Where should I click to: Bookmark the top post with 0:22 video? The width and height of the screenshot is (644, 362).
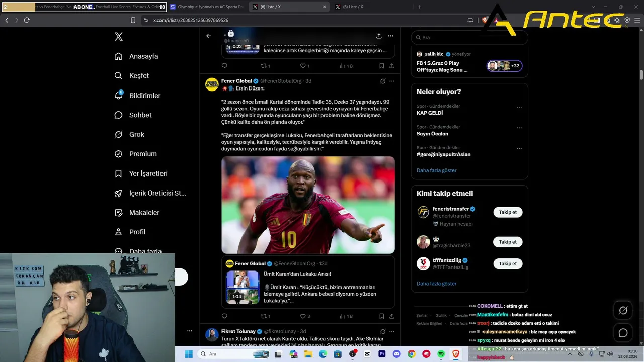(382, 66)
